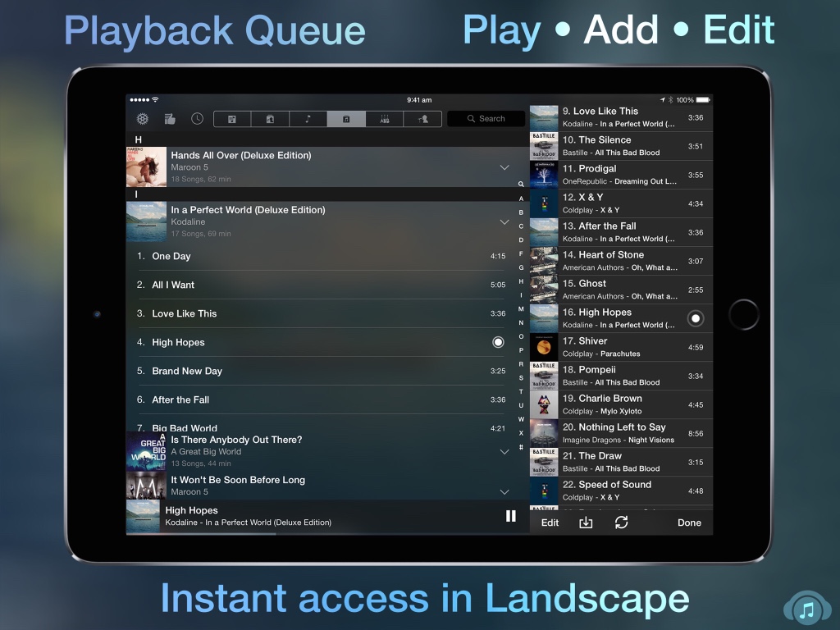Select queue item 12 X & Y

tap(622, 203)
